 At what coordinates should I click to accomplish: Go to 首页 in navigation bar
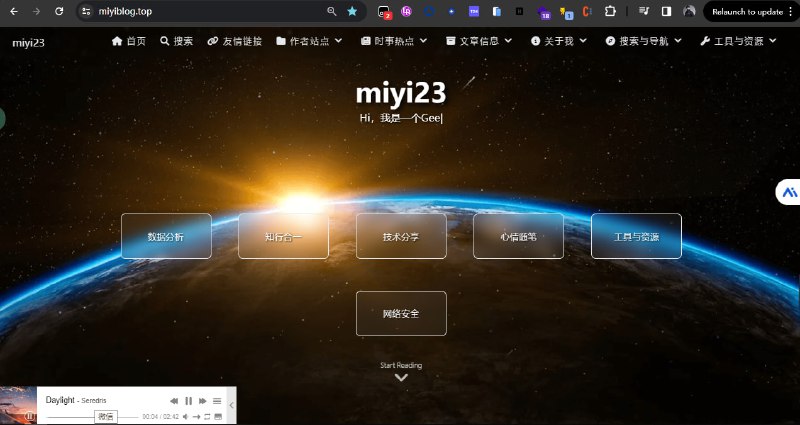pyautogui.click(x=129, y=41)
